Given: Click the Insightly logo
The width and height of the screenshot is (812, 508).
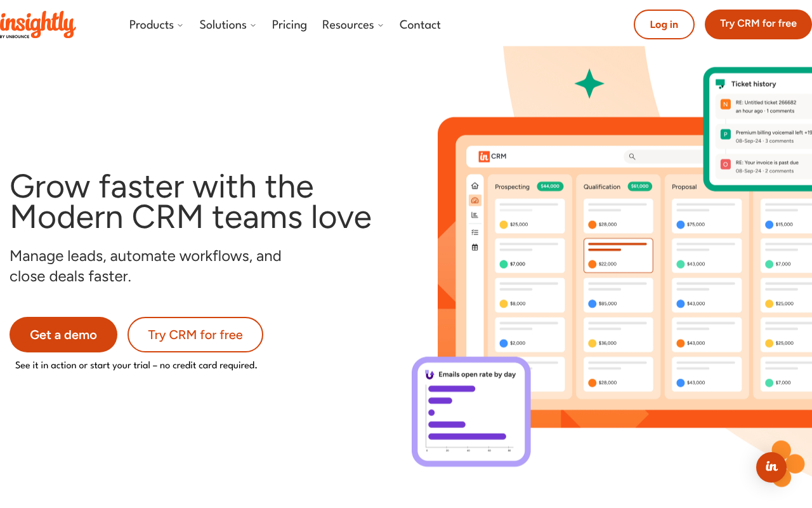Looking at the screenshot, I should point(38,25).
